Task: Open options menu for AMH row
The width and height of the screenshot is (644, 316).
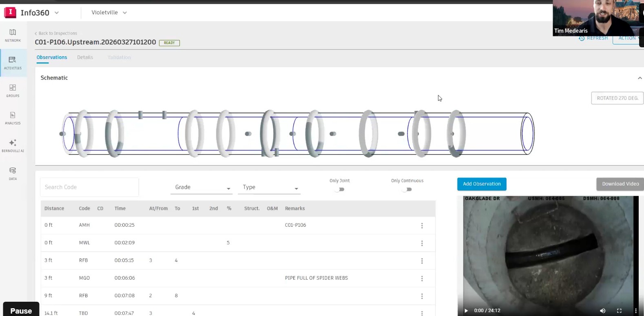Action: [422, 225]
